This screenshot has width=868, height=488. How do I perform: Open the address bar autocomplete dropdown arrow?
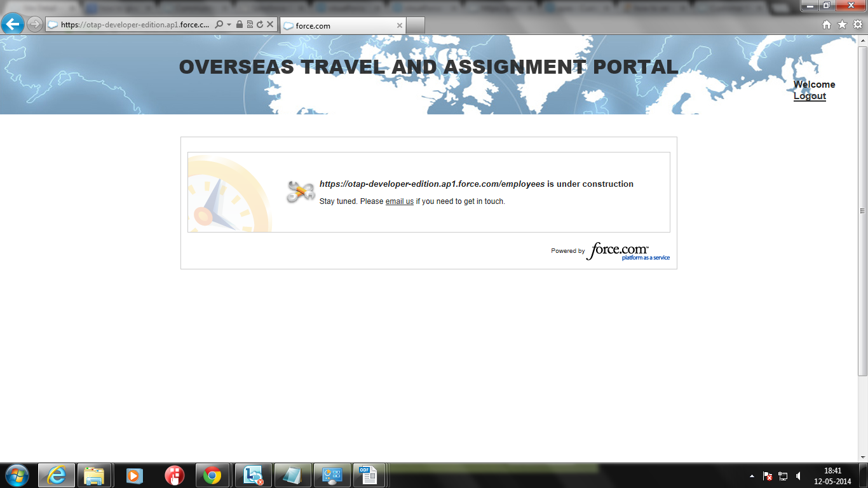pyautogui.click(x=229, y=25)
